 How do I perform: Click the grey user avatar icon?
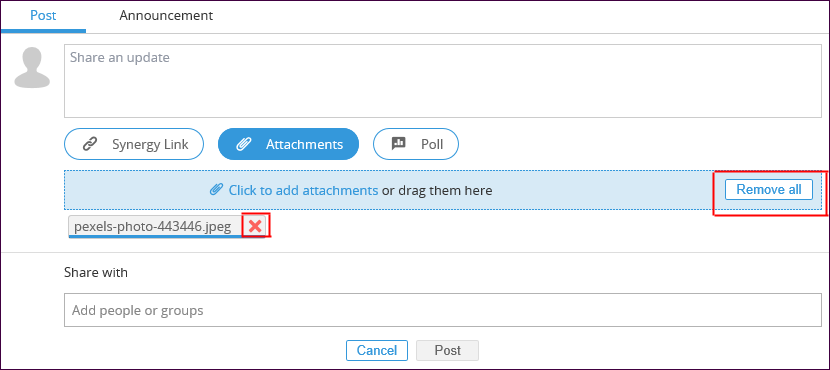click(32, 67)
